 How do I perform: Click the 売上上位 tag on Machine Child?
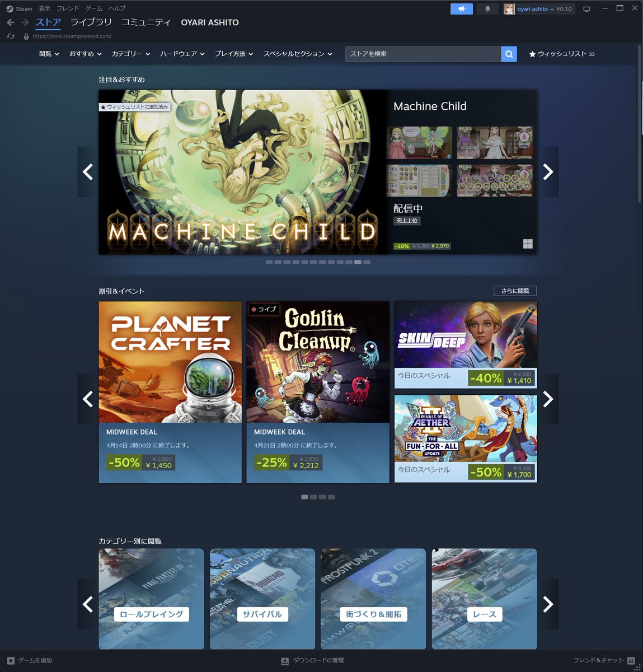tap(407, 221)
